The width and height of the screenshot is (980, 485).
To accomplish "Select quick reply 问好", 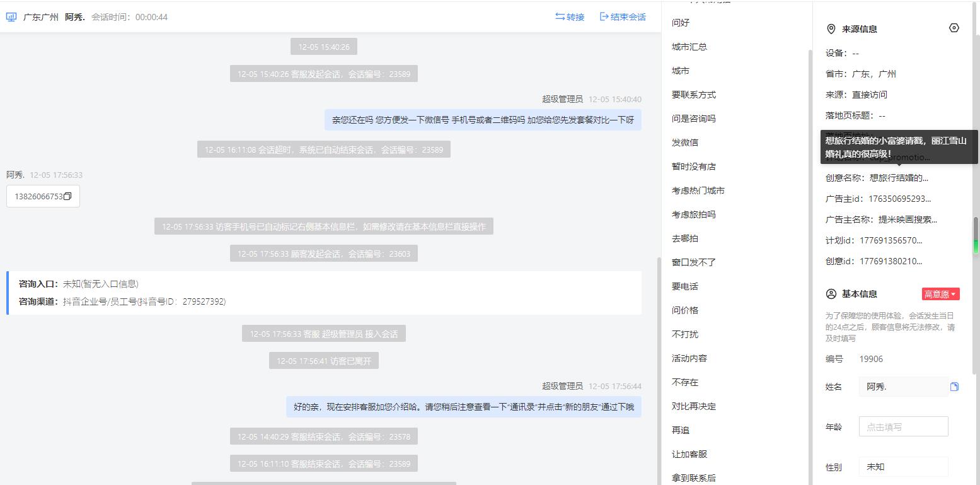I will point(681,23).
